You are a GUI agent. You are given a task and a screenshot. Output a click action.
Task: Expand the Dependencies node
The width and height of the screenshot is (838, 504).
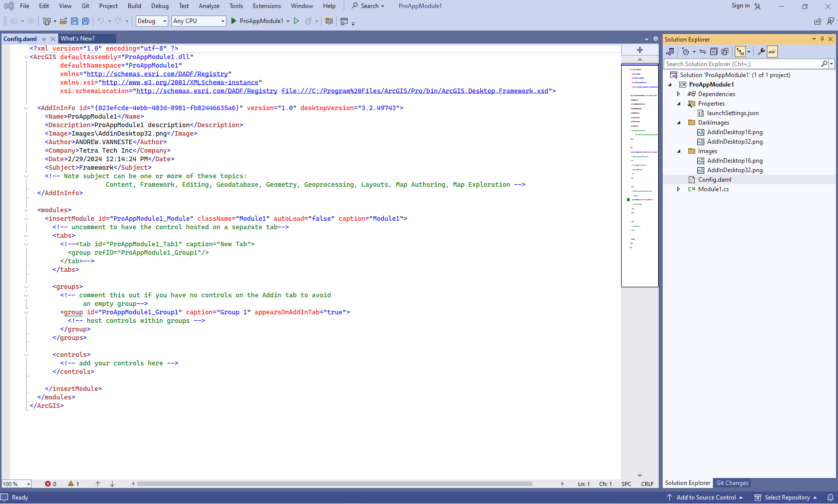point(678,94)
